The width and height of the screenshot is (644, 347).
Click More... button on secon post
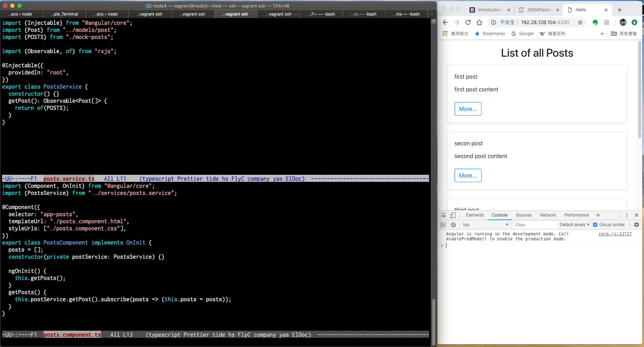(468, 175)
